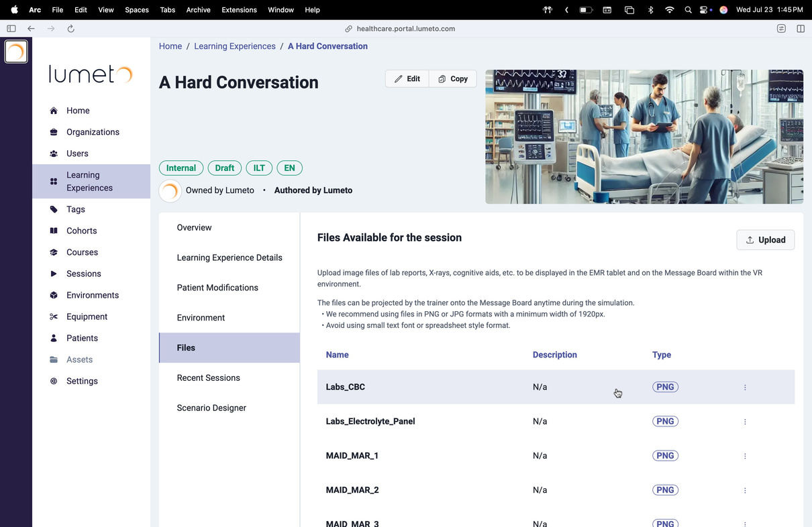The width and height of the screenshot is (812, 527).
Task: Toggle the Arc sidebar panel icon
Action: 11,29
